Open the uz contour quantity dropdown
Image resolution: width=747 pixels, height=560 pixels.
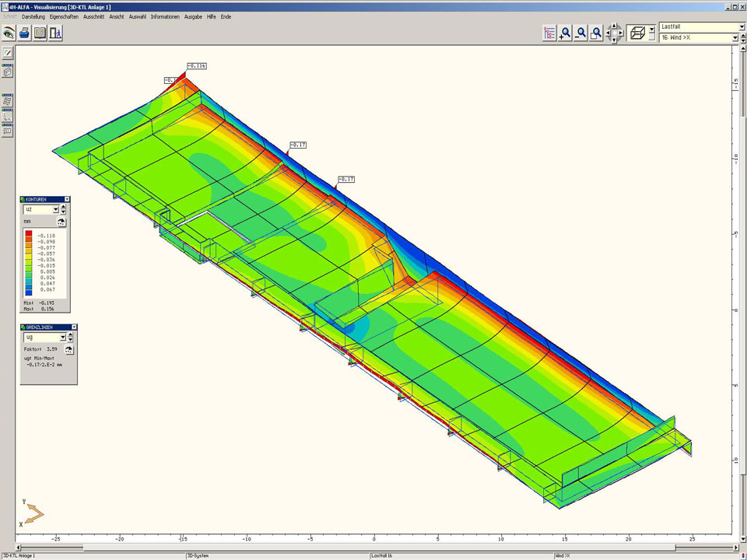pyautogui.click(x=55, y=209)
